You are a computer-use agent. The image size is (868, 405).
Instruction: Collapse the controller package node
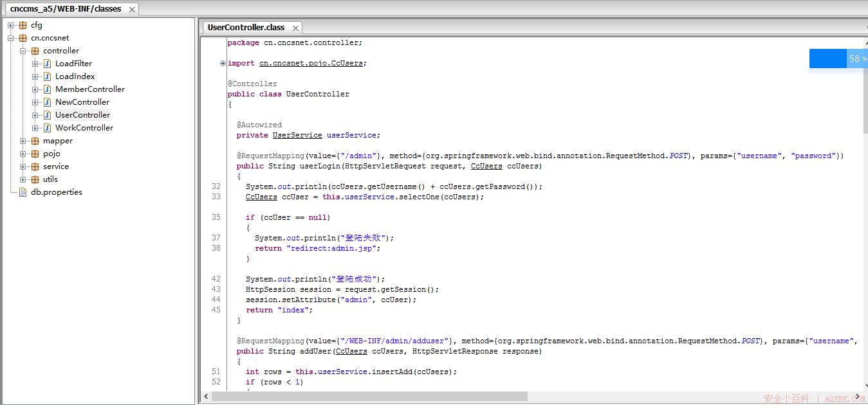coord(23,51)
